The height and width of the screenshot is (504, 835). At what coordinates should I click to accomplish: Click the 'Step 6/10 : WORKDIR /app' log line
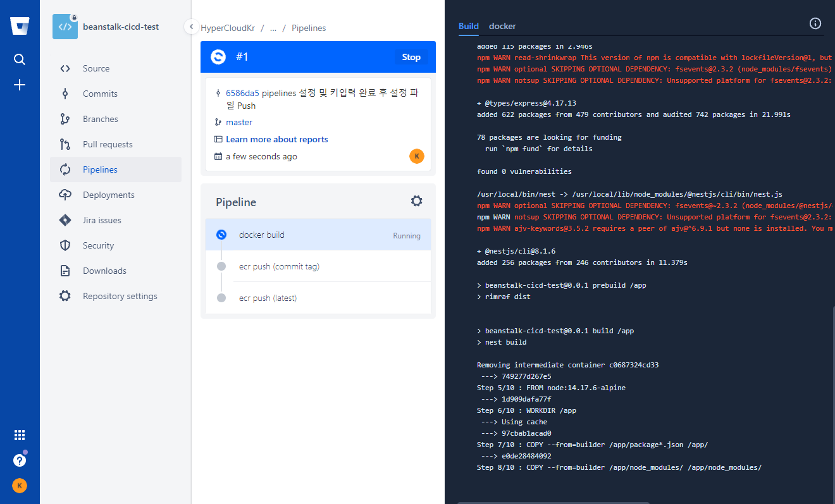click(x=526, y=410)
